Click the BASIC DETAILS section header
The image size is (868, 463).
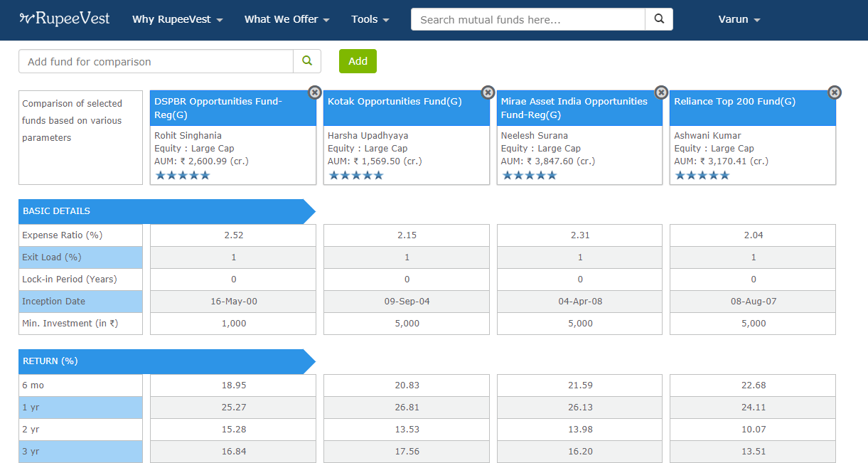tap(167, 211)
